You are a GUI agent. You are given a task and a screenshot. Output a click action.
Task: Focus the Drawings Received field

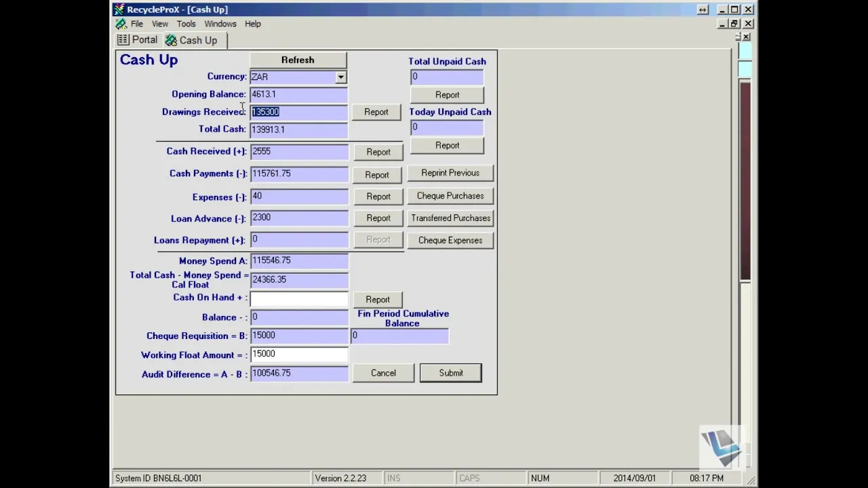(298, 112)
